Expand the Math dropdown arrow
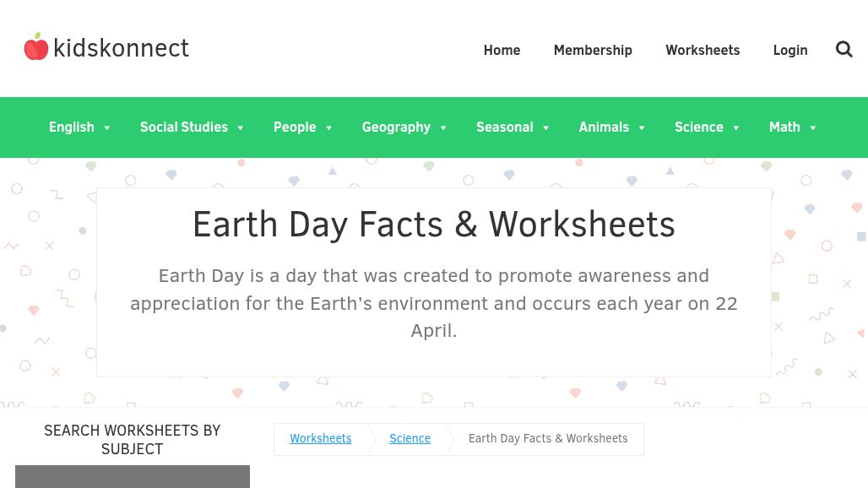The width and height of the screenshot is (868, 488). 813,128
